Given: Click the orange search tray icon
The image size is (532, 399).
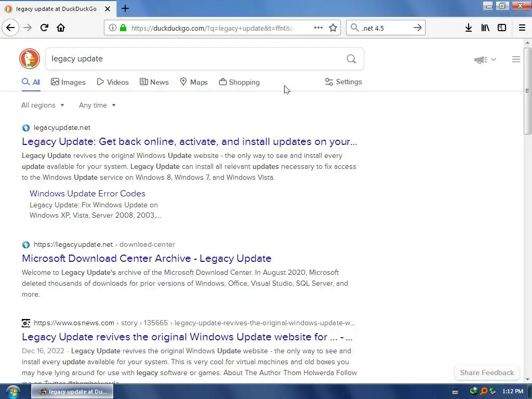Looking at the screenshot, I should 484,391.
